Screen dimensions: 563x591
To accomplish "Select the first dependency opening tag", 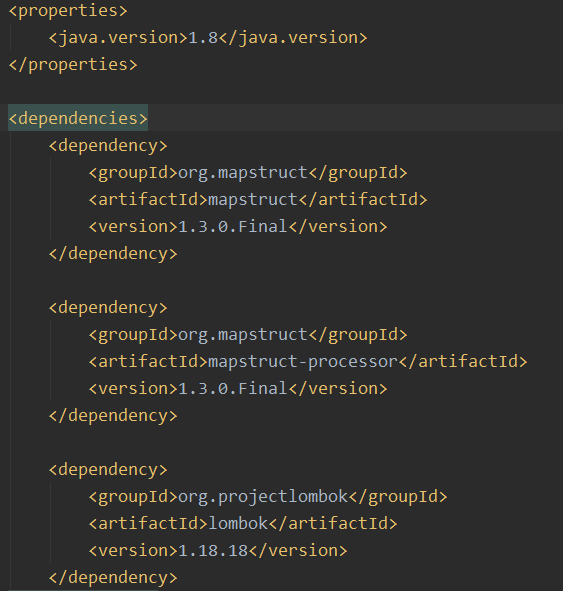I will click(x=108, y=145).
